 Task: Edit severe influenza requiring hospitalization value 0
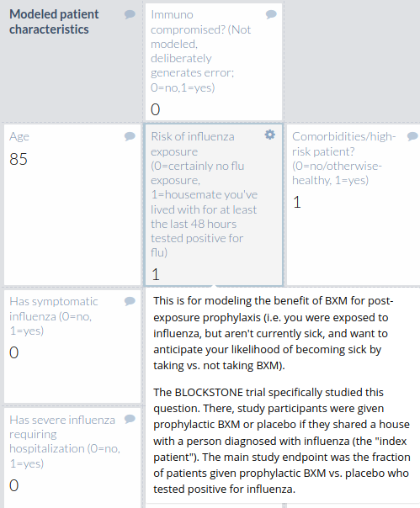(x=14, y=485)
